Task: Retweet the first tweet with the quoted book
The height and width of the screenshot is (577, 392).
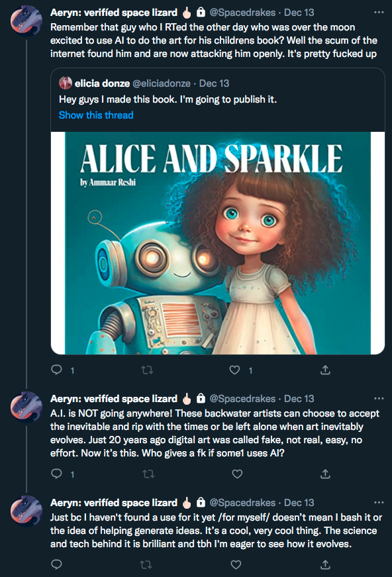Action: tap(147, 370)
